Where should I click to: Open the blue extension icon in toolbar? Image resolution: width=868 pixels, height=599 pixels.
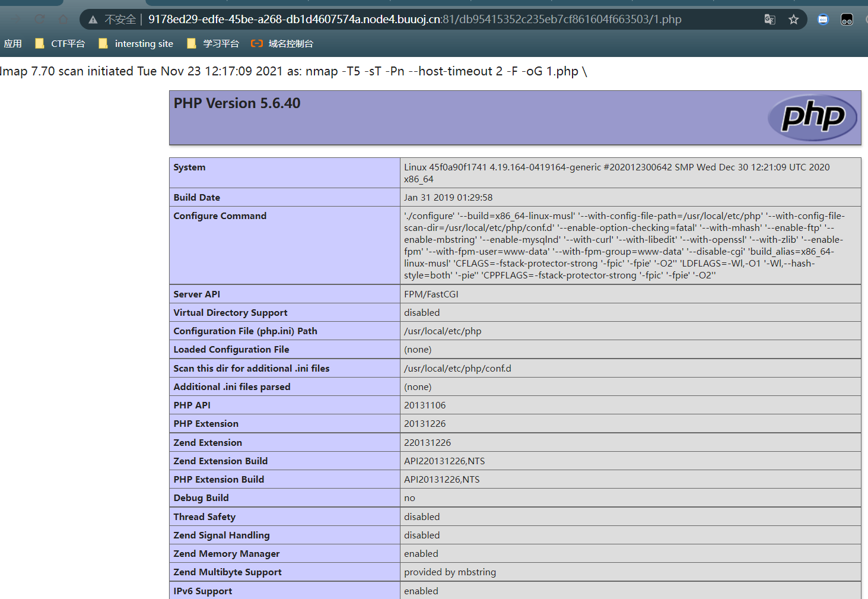click(823, 20)
